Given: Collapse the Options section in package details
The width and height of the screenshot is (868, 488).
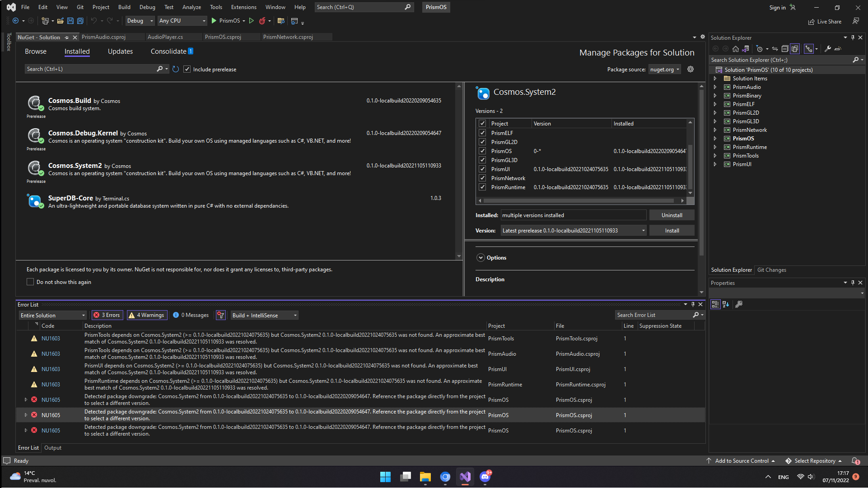Looking at the screenshot, I should (x=481, y=257).
